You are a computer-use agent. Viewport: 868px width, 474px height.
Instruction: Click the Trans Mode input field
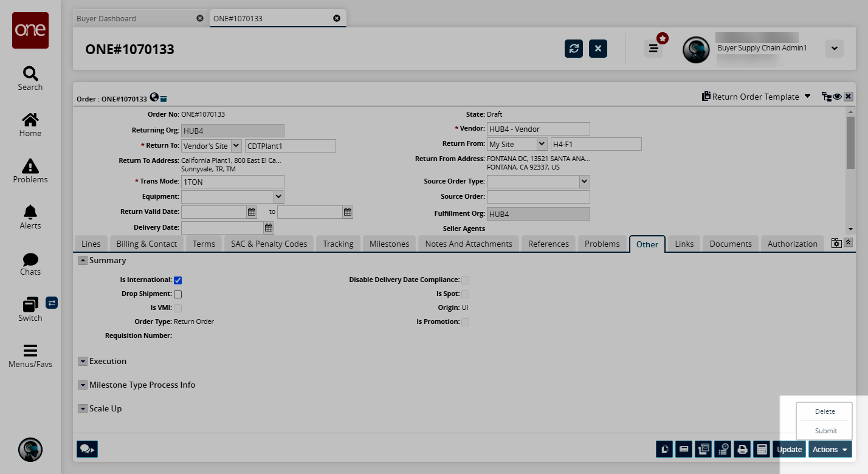tap(233, 182)
